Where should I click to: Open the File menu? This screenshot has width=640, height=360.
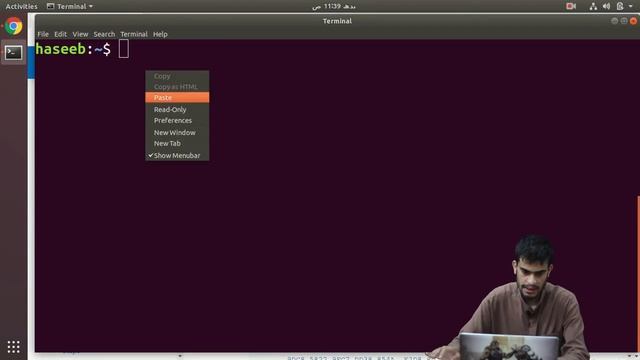click(43, 34)
